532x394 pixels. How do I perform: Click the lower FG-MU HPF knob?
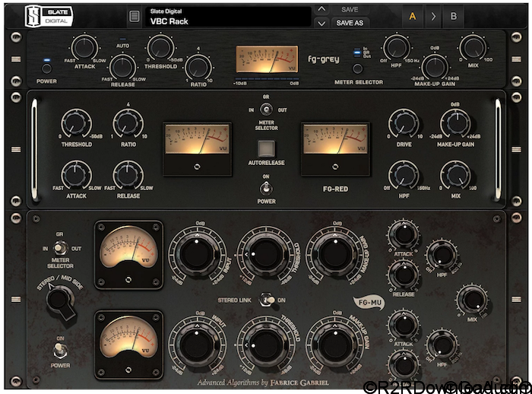442,345
